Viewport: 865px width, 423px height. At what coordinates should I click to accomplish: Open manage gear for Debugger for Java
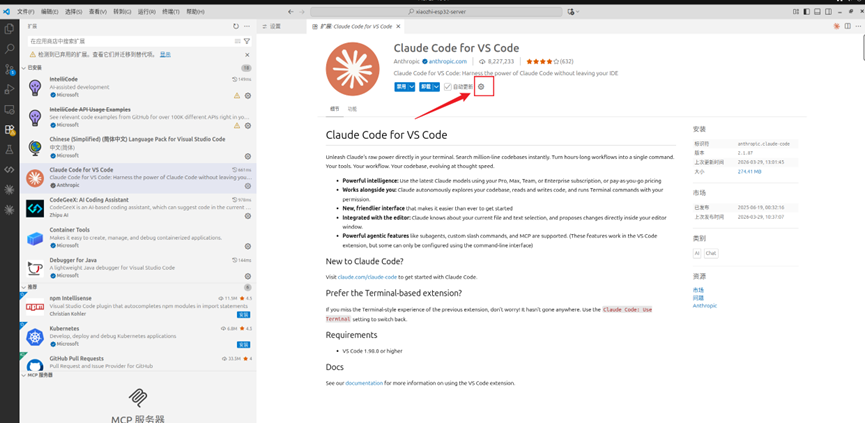248,276
